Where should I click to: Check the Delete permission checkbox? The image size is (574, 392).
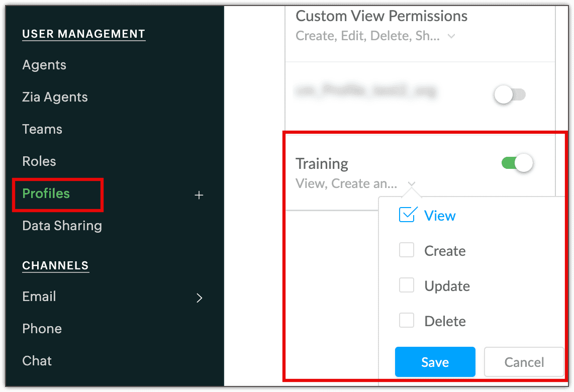(407, 321)
